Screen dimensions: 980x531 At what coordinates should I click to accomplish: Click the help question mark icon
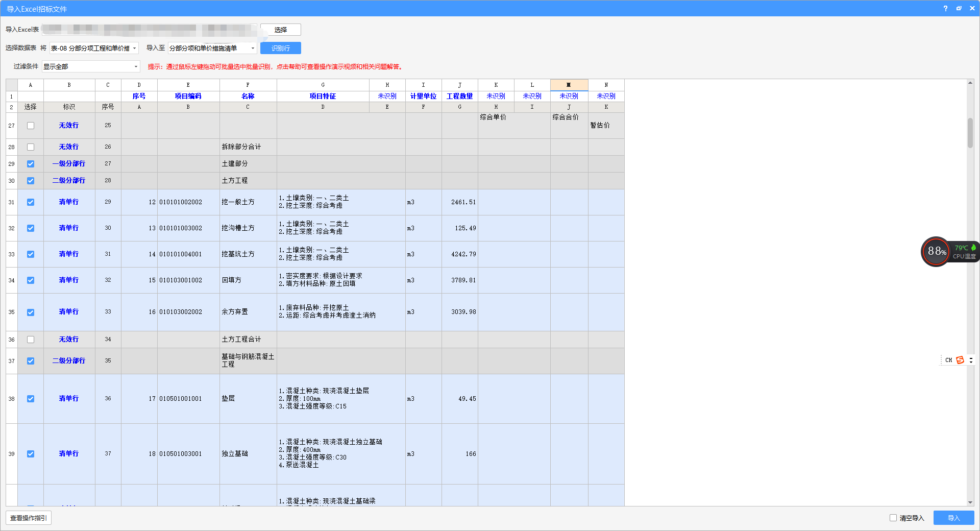point(945,9)
